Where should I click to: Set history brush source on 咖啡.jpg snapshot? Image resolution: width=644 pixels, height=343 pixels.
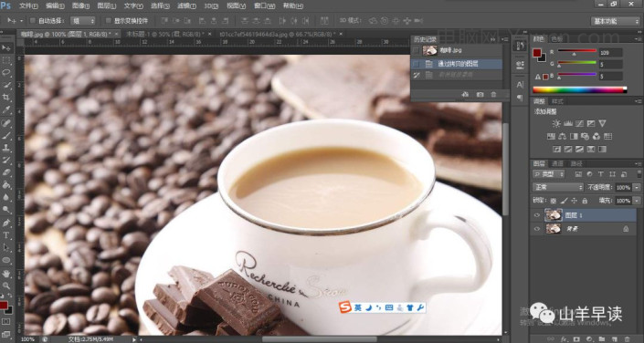pyautogui.click(x=416, y=50)
